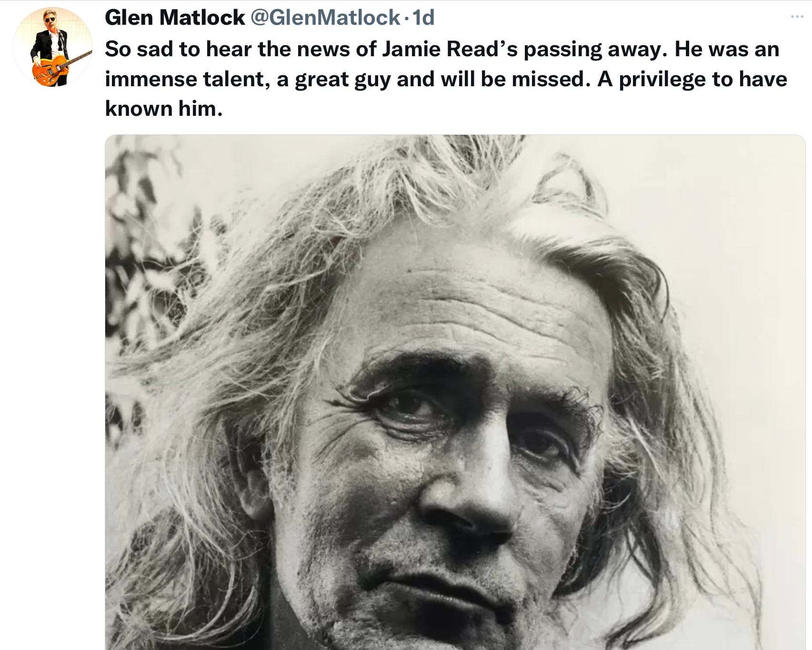Screen dimensions: 812x650
Task: Click the "Glen Matlock" display name
Action: coord(175,18)
